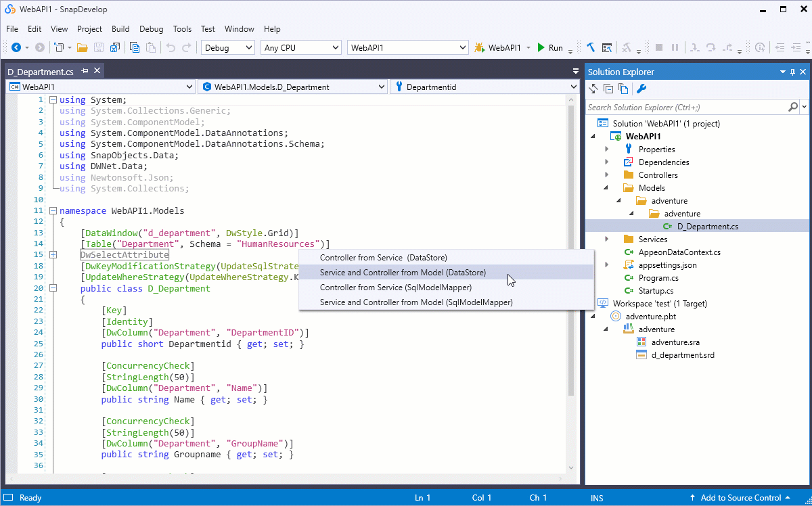Open the WebAPI1 project scope dropdown in editor
This screenshot has height=506, width=812.
189,87
